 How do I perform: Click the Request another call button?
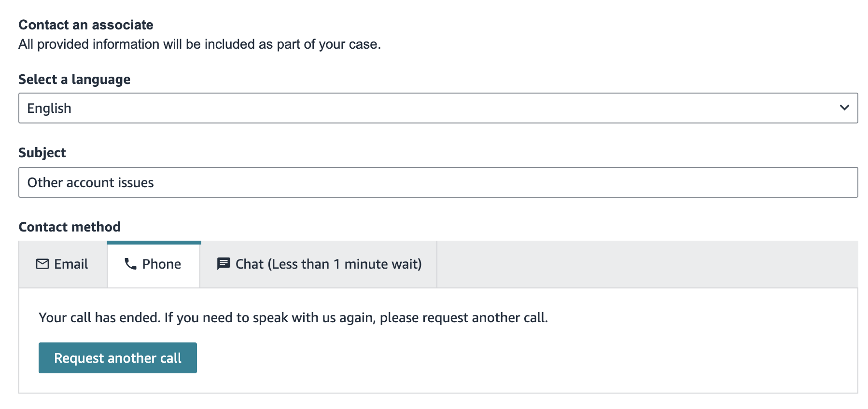pyautogui.click(x=118, y=358)
